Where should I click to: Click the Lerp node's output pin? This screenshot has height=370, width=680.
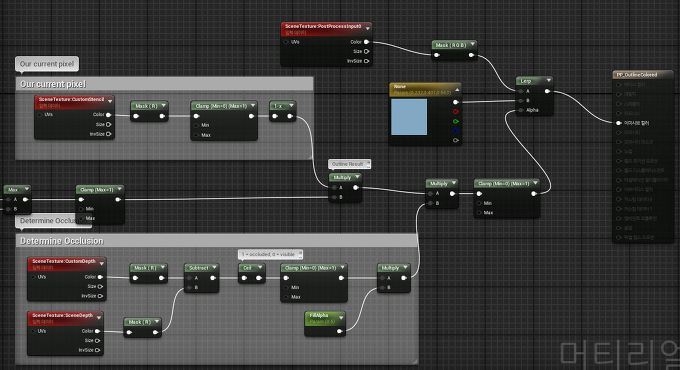(547, 91)
